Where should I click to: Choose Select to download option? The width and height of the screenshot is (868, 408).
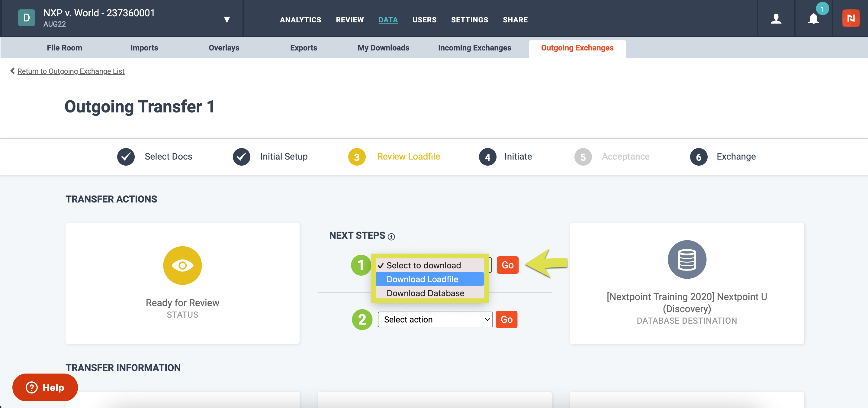point(429,265)
